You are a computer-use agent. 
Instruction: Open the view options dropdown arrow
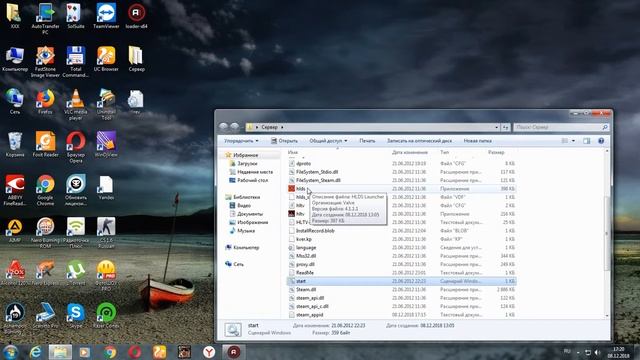[x=573, y=140]
